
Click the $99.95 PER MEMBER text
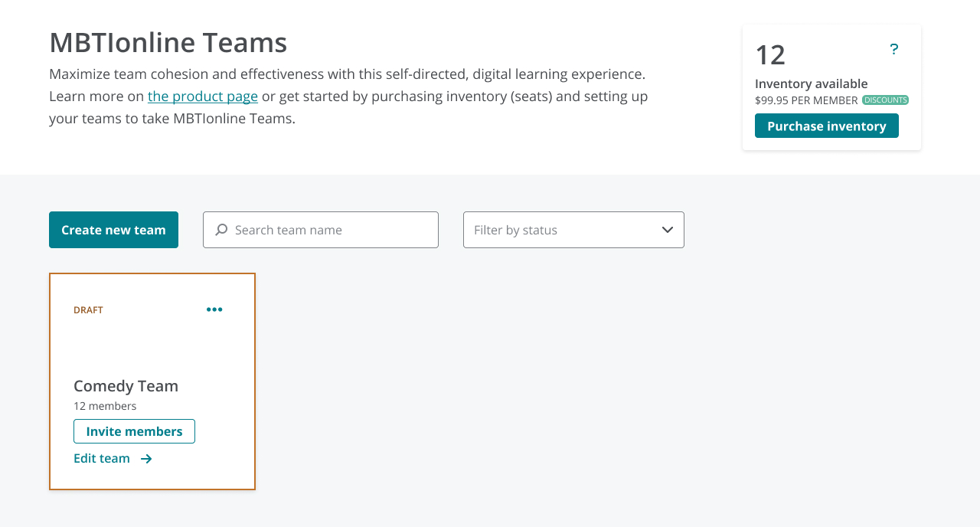click(x=806, y=100)
